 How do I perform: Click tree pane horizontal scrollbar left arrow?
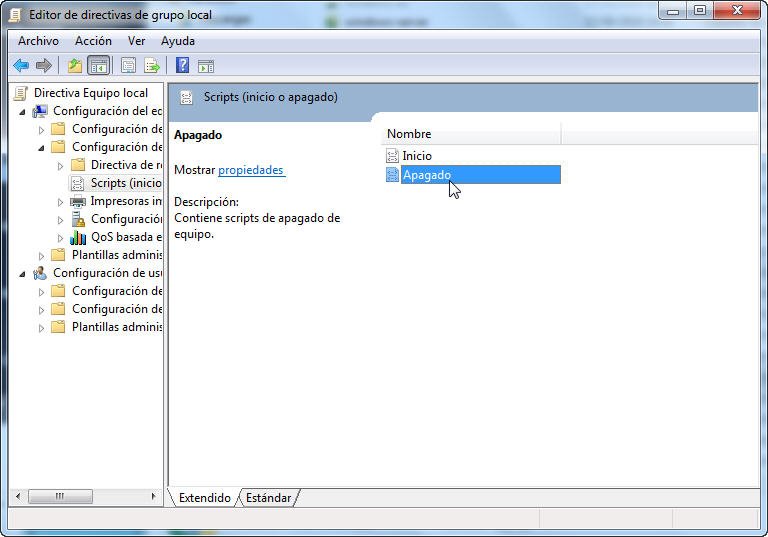(18, 496)
